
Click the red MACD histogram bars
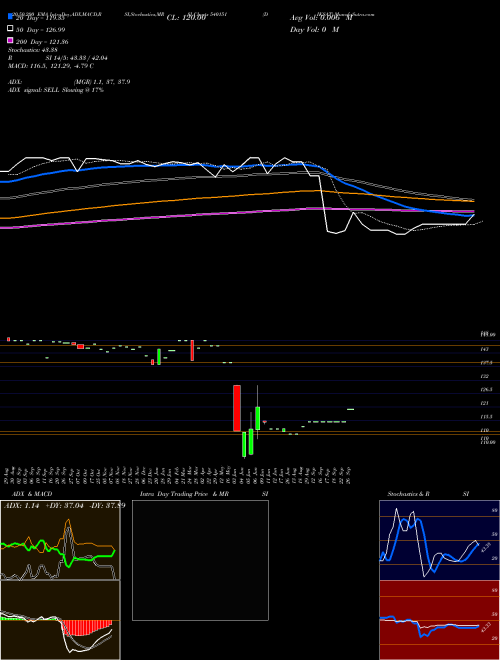pos(87,627)
